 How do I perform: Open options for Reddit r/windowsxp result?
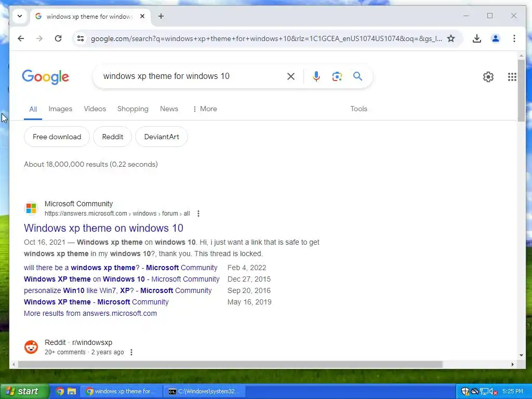point(131,352)
